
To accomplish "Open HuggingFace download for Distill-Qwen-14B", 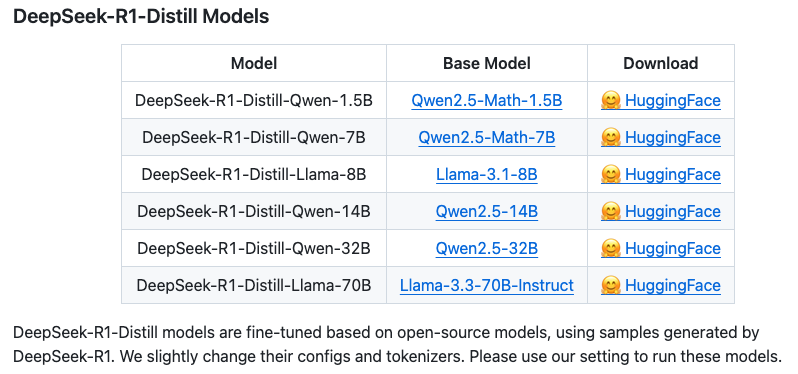I will point(673,211).
